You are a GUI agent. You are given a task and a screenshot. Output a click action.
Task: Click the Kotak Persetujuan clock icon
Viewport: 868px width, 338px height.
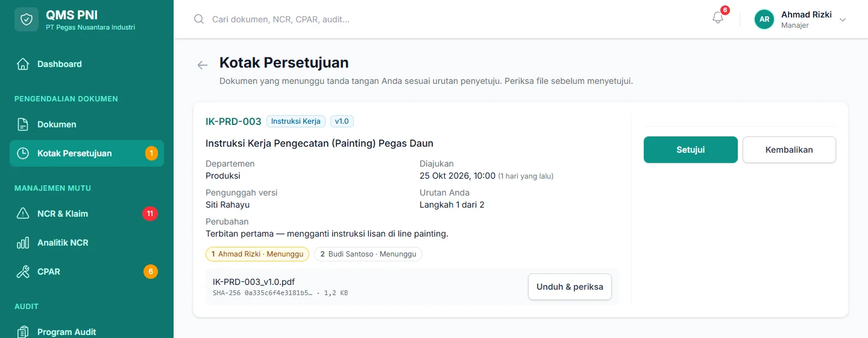click(x=23, y=153)
